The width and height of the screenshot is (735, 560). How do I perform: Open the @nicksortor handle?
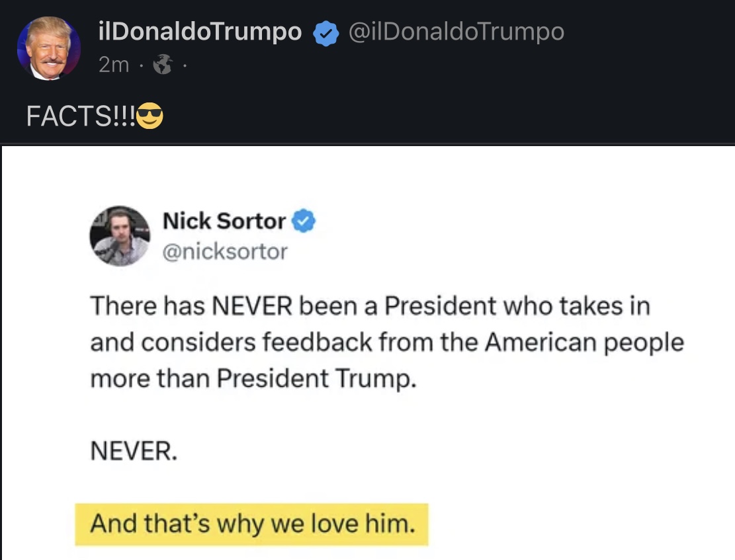(225, 251)
